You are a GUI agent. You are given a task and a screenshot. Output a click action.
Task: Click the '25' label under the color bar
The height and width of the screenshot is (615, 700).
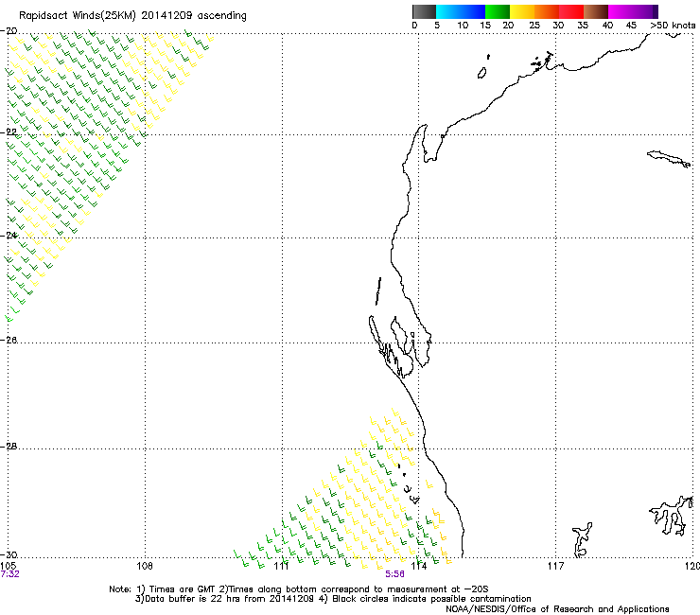coord(534,26)
